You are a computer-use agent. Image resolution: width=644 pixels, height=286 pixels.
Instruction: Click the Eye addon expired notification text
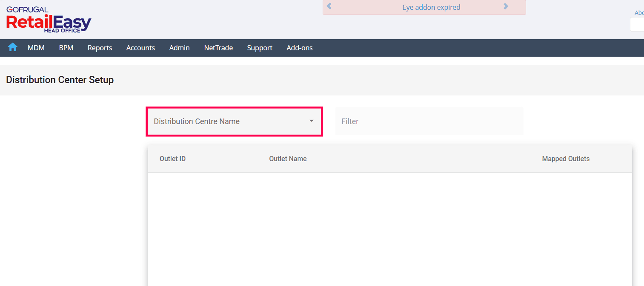coord(431,7)
